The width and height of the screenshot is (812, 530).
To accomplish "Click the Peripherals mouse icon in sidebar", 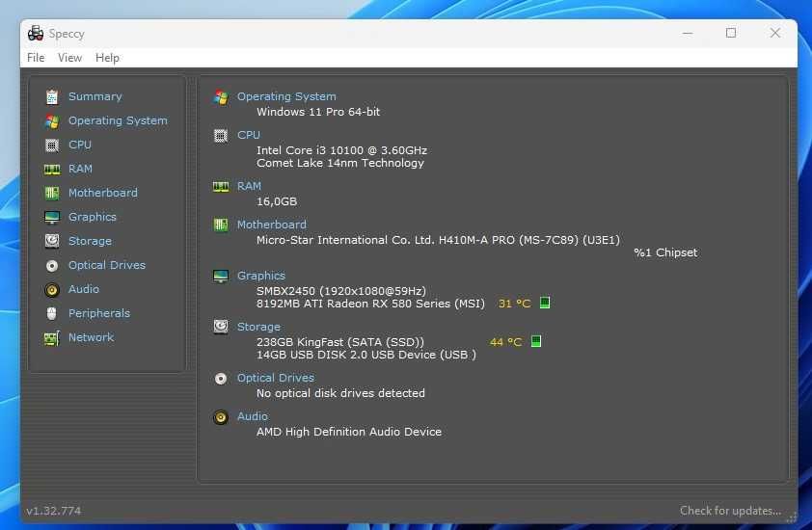I will pyautogui.click(x=52, y=313).
